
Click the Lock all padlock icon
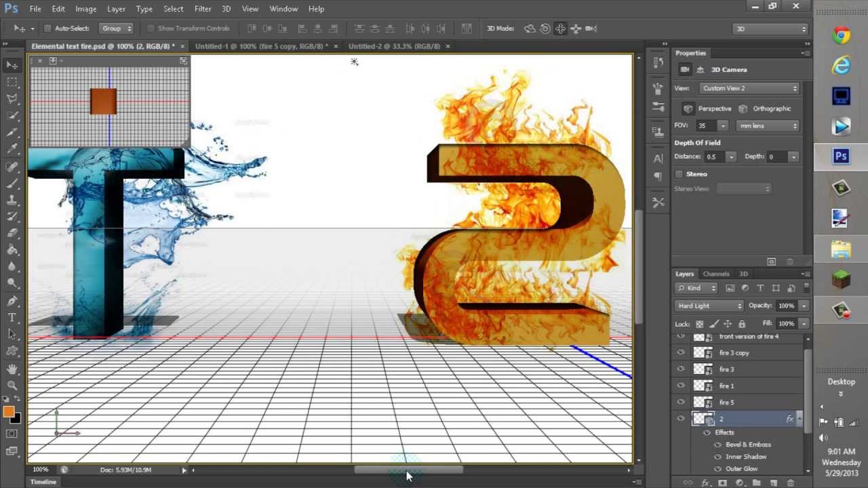742,324
